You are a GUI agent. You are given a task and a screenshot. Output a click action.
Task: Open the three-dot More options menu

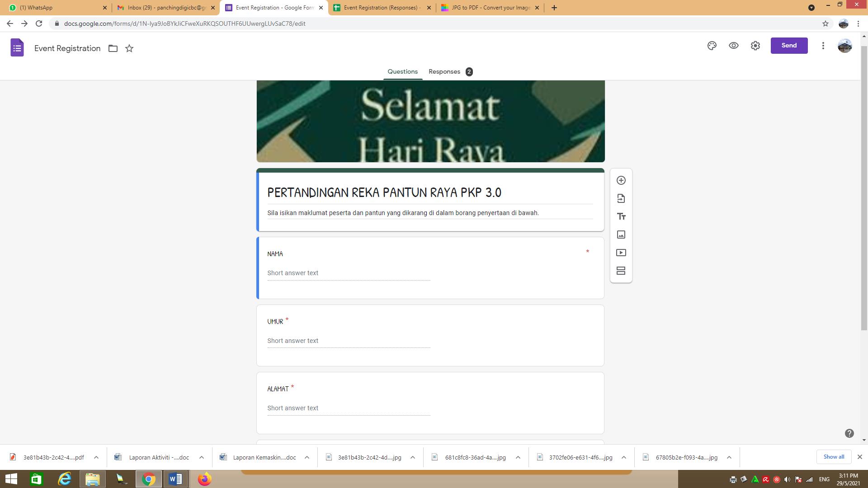823,46
